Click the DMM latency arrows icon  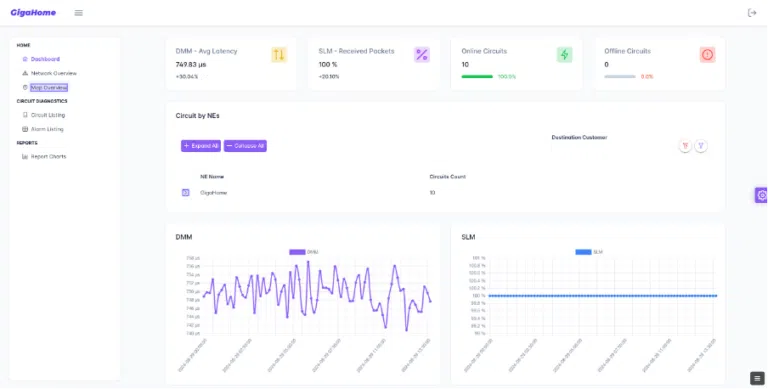coord(279,54)
